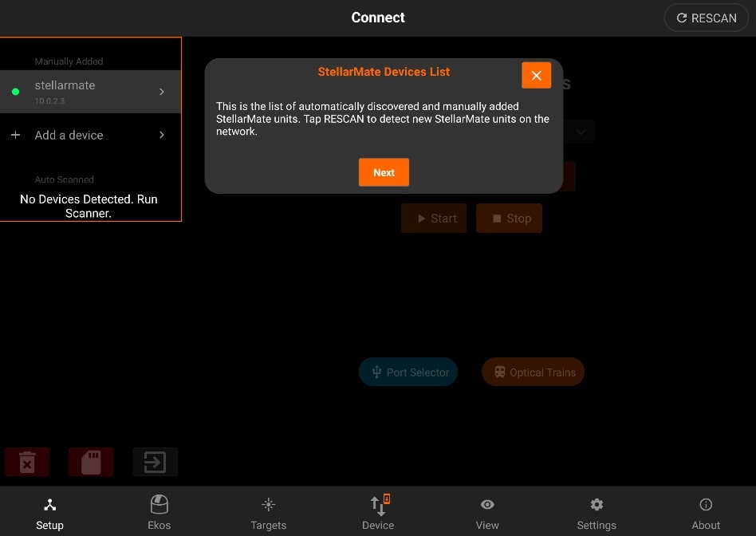
Task: Click Next in the tutorial dialog
Action: pyautogui.click(x=384, y=172)
